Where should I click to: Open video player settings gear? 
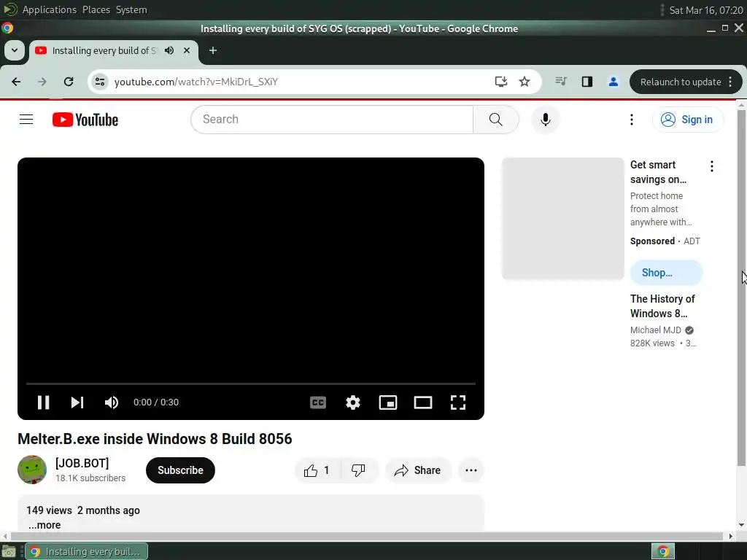coord(353,402)
